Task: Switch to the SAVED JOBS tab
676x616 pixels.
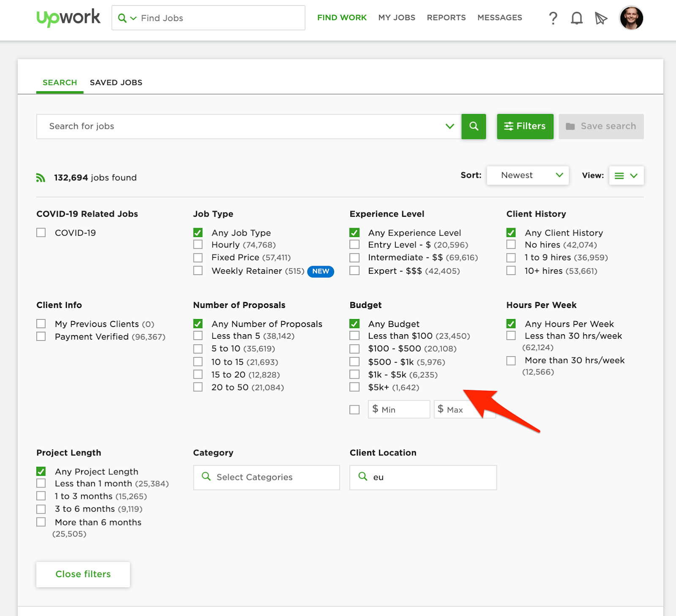Action: tap(116, 82)
